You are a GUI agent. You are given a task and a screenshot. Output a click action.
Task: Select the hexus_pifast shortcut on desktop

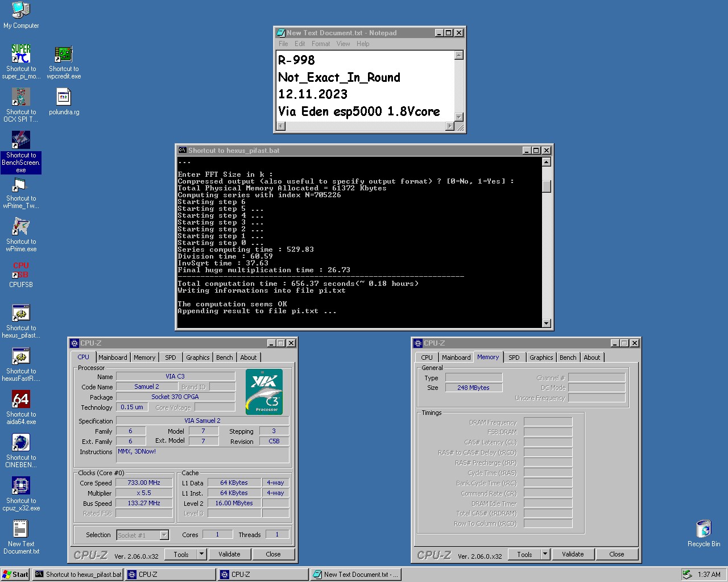coord(21,313)
